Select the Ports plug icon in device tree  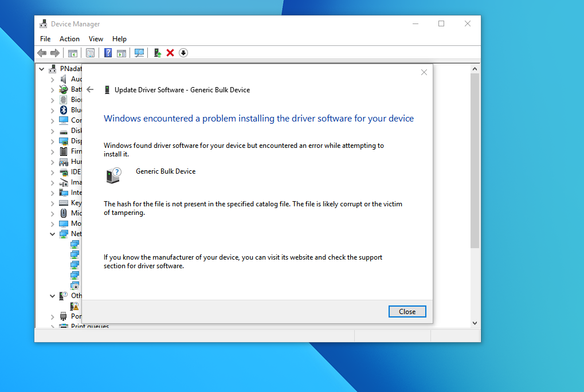[x=64, y=316]
